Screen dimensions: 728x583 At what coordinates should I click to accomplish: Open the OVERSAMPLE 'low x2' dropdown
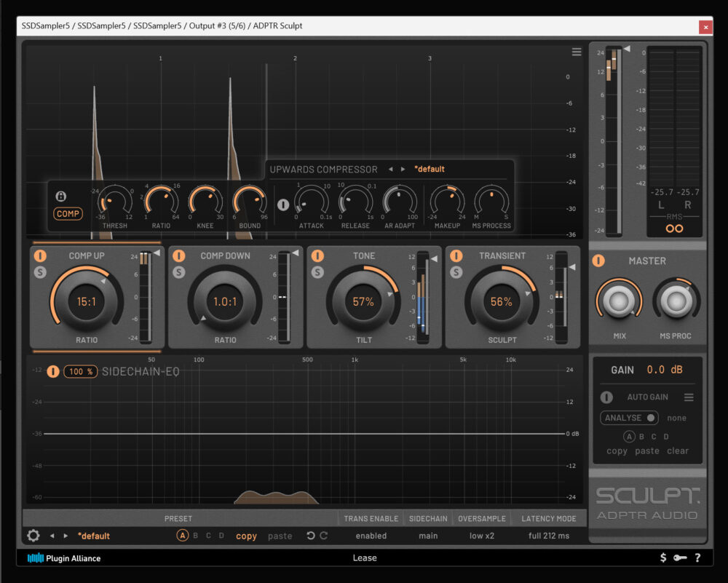pos(481,536)
